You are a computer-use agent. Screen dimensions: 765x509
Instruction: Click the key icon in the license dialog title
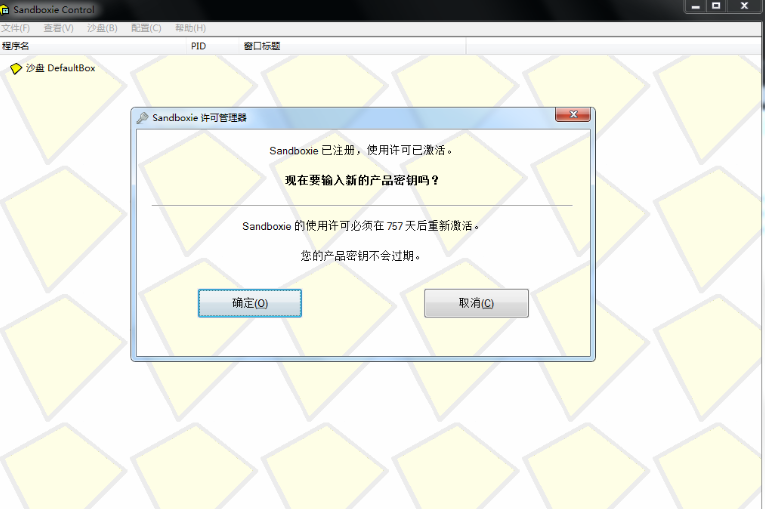pyautogui.click(x=142, y=118)
